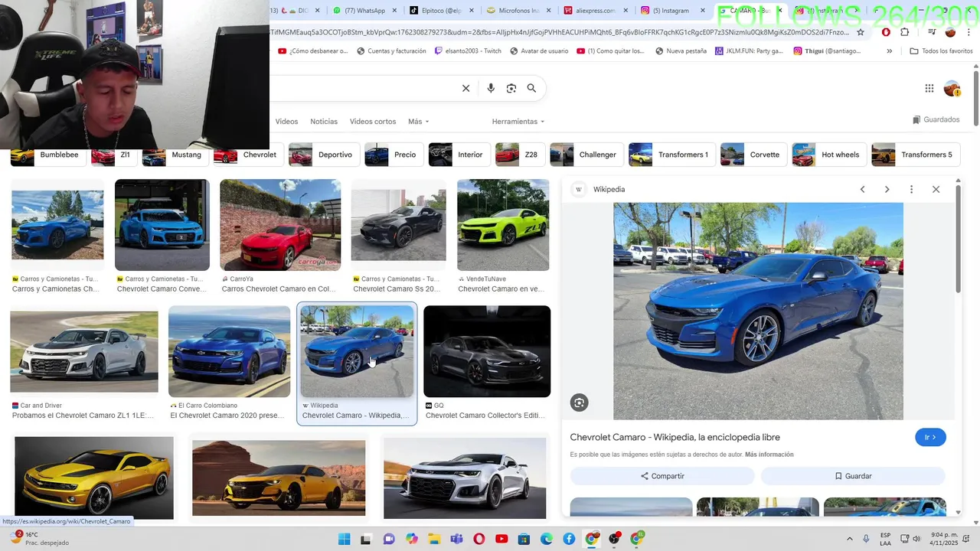Share image using Compartir button
980x551 pixels.
click(x=662, y=476)
